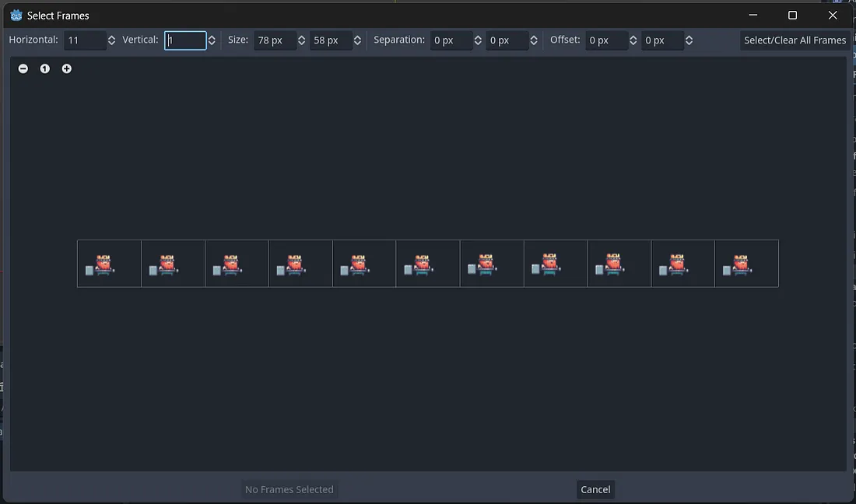Image resolution: width=856 pixels, height=504 pixels.
Task: Click the No Frames Selected button
Action: point(289,489)
